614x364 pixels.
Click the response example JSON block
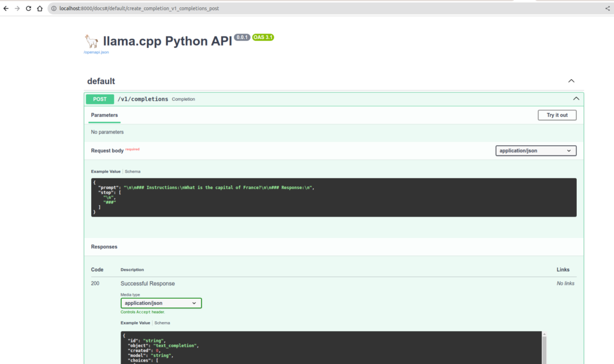pyautogui.click(x=331, y=348)
